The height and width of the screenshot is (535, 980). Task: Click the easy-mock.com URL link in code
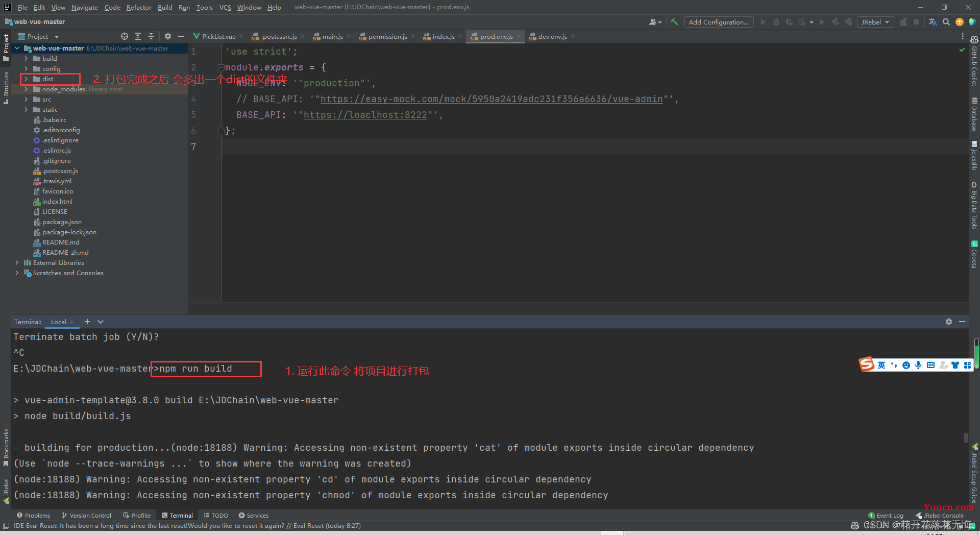coord(492,99)
